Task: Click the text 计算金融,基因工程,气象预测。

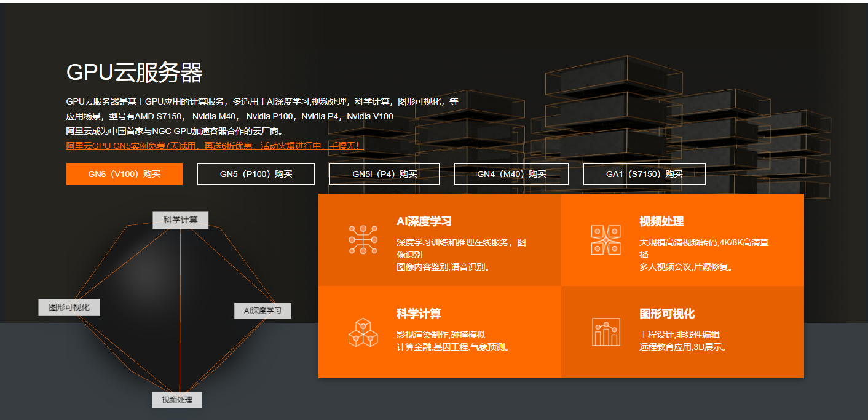Action: 453,347
